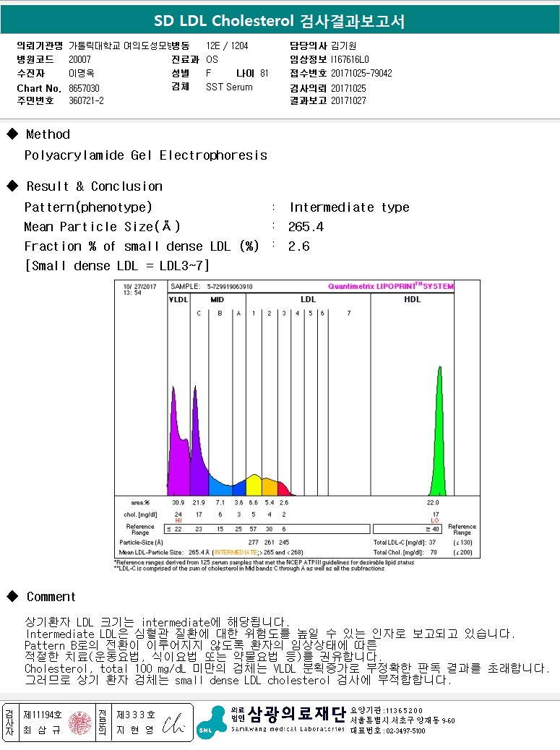Click SAMPLE: 5-729919063910 in chart header

click(212, 287)
